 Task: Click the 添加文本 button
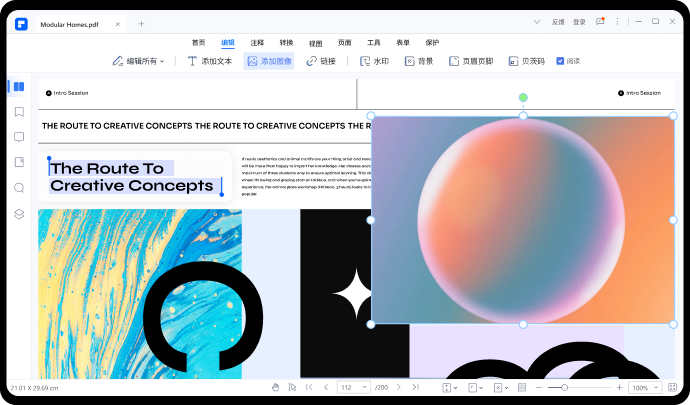pos(210,61)
